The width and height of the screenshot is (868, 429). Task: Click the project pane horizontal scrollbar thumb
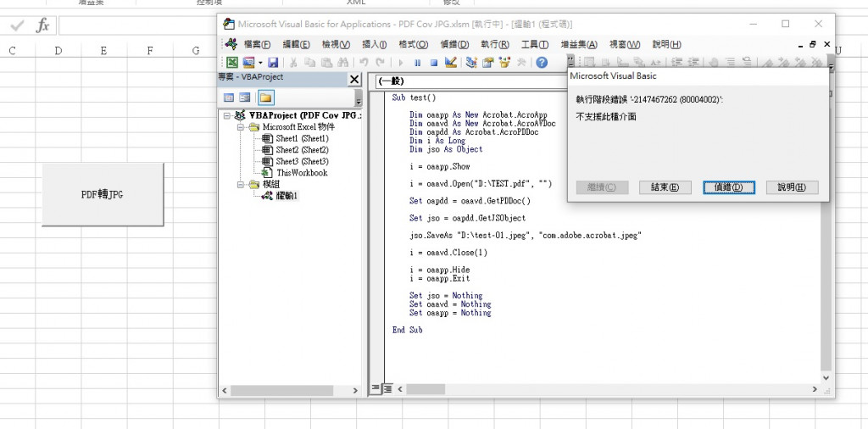[x=281, y=390]
